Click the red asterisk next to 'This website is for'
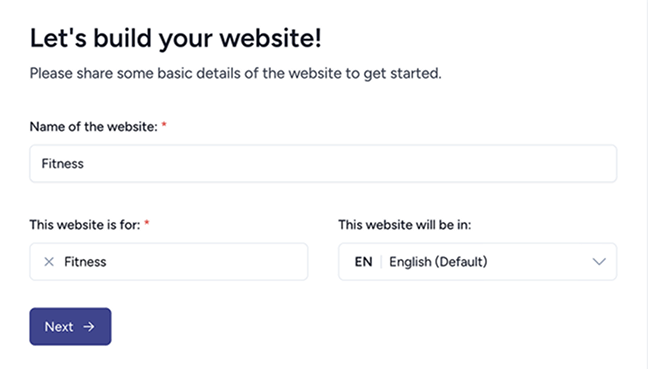 147,223
